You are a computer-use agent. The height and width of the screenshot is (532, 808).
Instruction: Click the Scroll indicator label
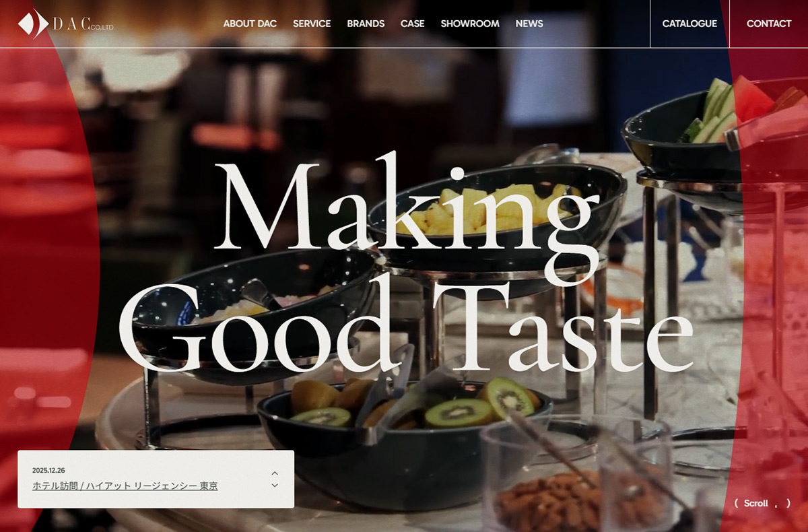[x=755, y=503]
